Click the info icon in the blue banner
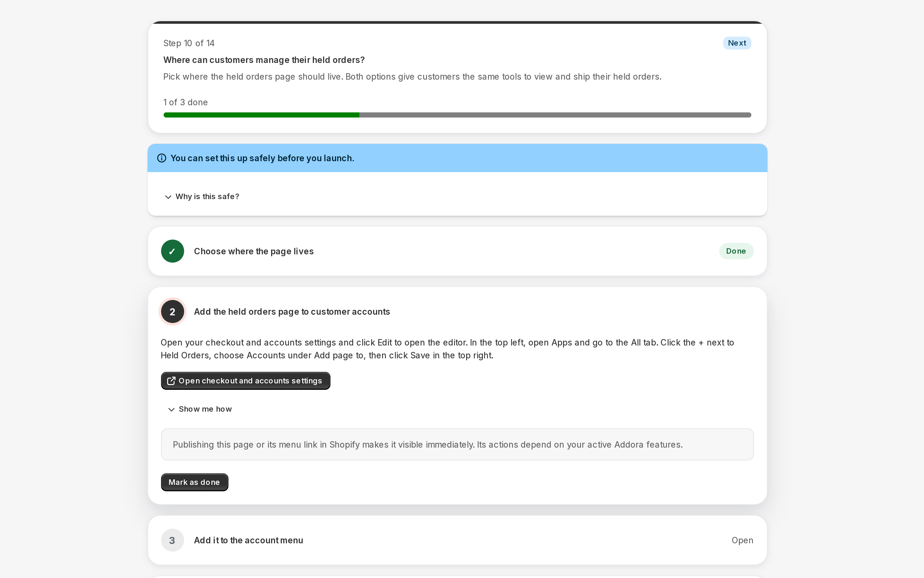Screen dimensions: 924x578 [161, 158]
